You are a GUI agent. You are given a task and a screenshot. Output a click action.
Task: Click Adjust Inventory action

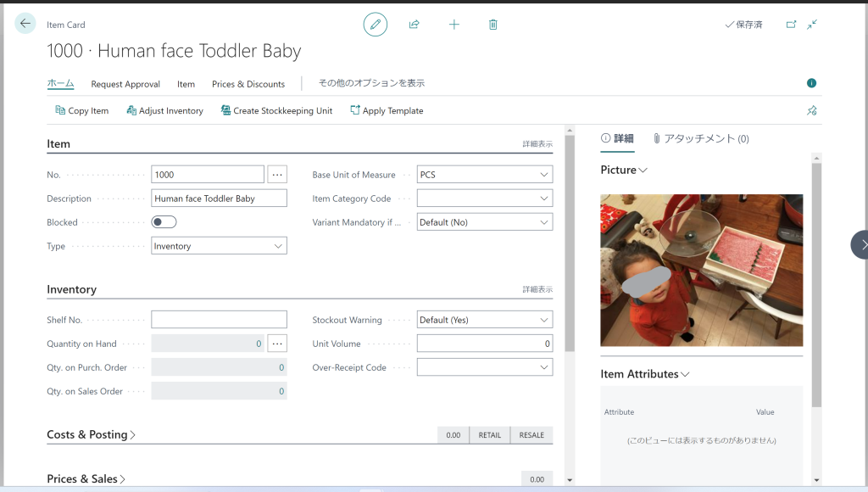coord(165,110)
